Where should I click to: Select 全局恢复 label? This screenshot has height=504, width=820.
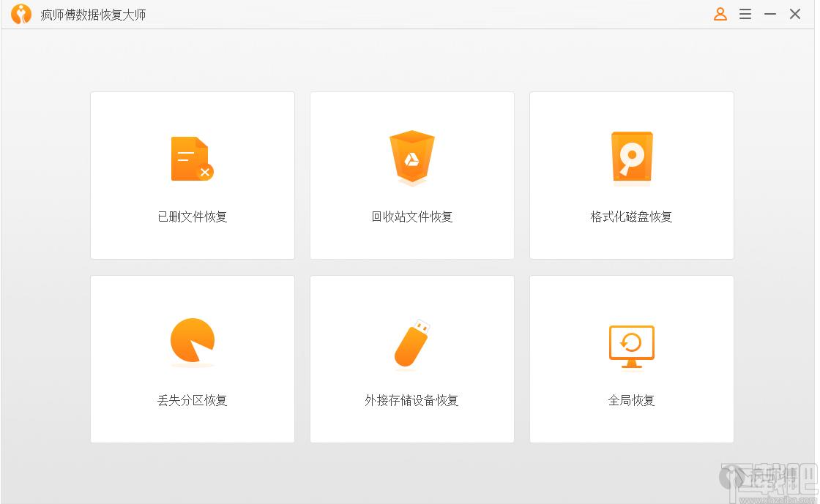pyautogui.click(x=632, y=401)
